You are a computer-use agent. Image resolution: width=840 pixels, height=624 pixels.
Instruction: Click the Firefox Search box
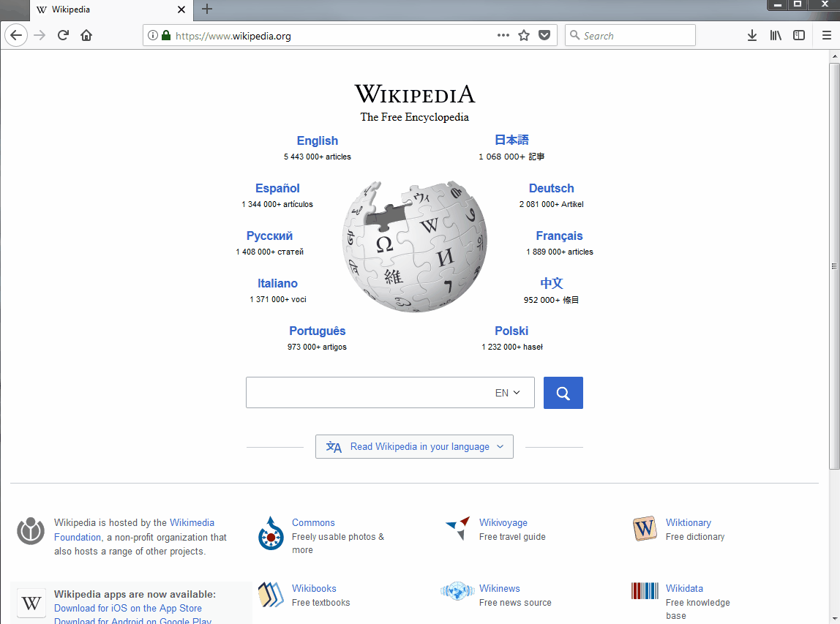click(x=630, y=35)
